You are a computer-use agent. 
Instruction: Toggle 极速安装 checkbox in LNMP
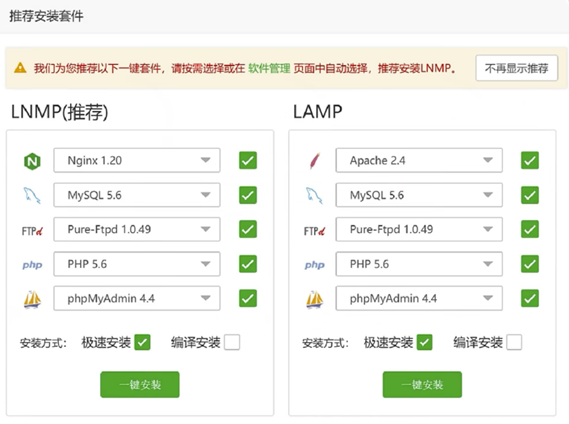coord(142,342)
